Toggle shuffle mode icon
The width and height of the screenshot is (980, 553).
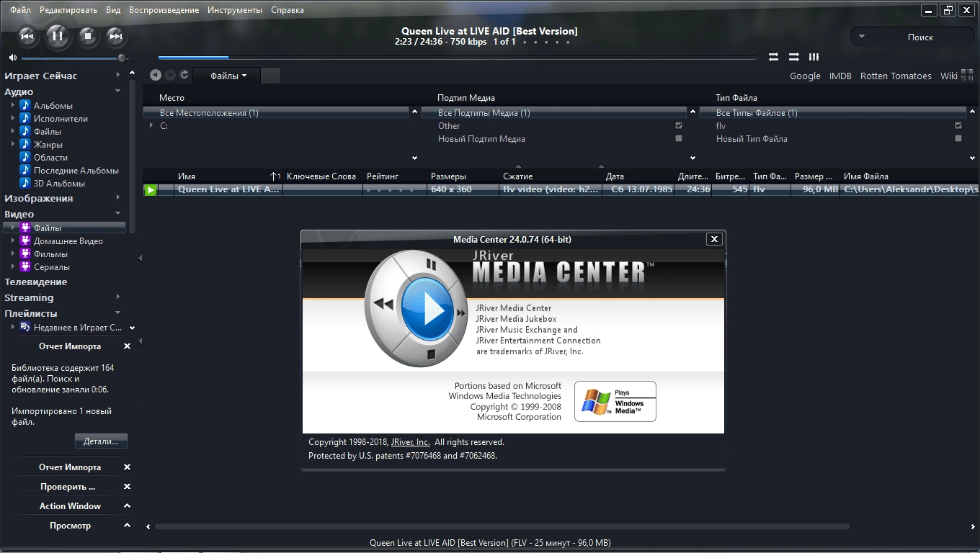point(793,57)
